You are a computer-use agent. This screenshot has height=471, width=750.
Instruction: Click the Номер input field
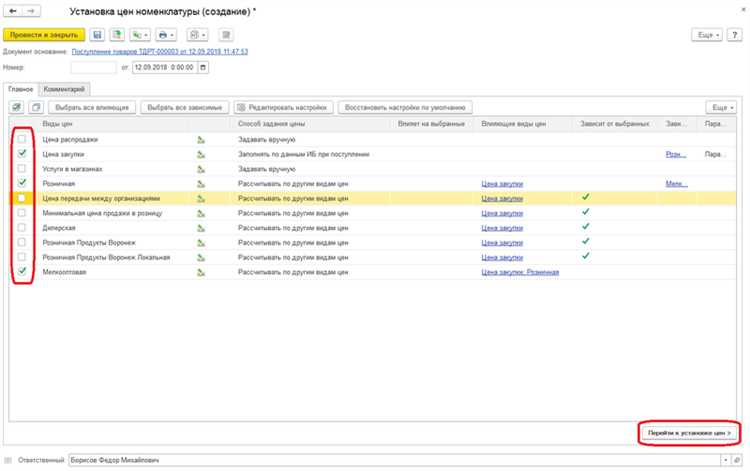(93, 67)
